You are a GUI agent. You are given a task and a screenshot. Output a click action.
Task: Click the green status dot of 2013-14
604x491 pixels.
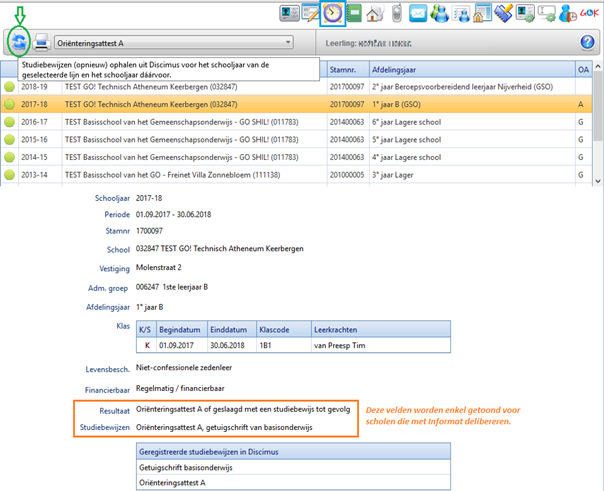pos(10,175)
